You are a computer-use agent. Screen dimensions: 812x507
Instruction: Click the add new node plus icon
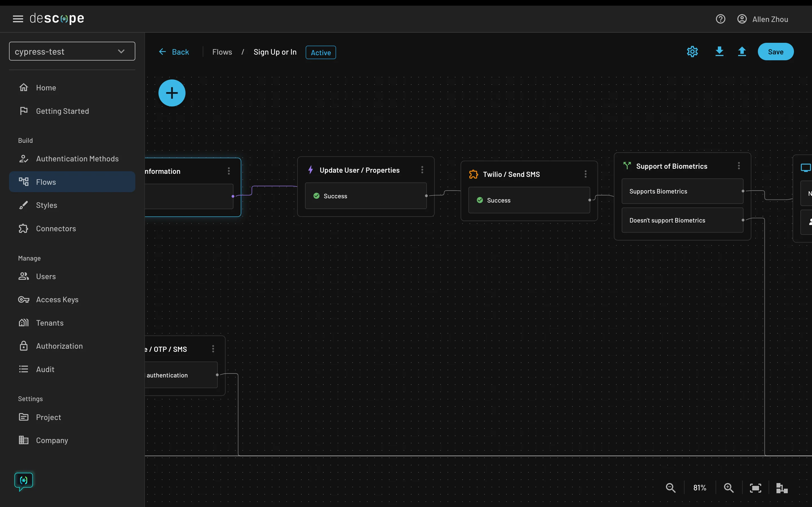[171, 92]
